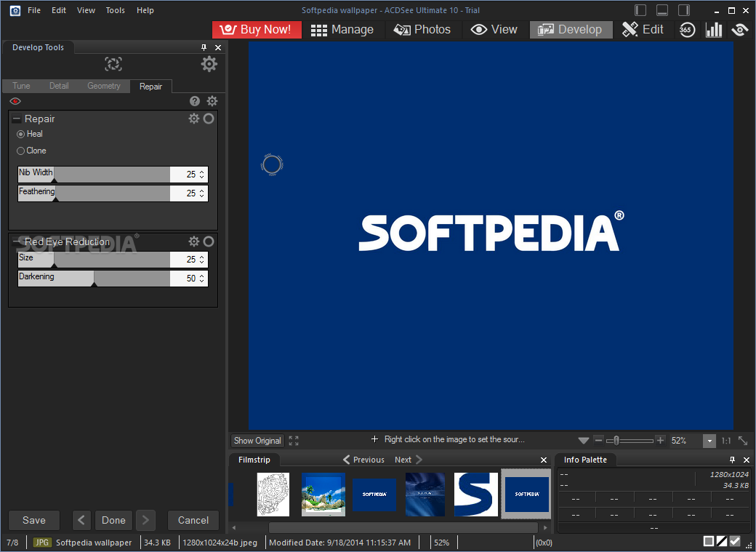Click the develop brush selection icon
756x552 pixels.
click(x=113, y=64)
